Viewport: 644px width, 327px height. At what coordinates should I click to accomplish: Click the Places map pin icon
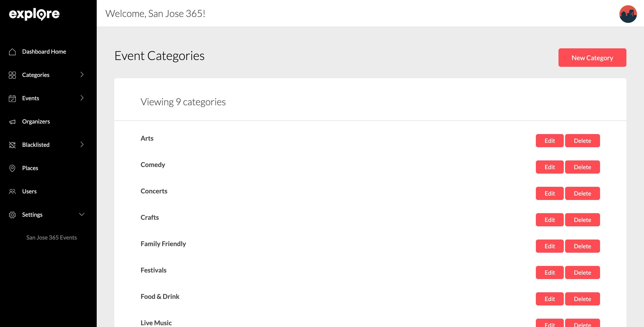pos(12,168)
